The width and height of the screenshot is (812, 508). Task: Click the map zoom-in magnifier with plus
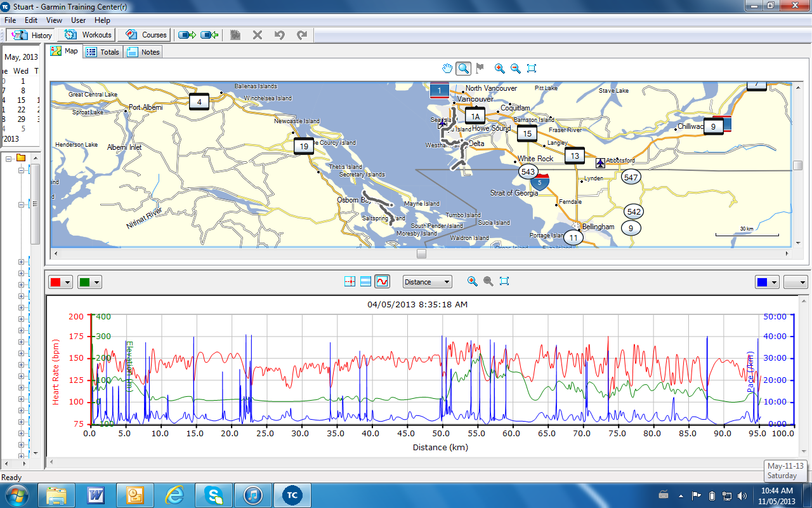click(500, 69)
